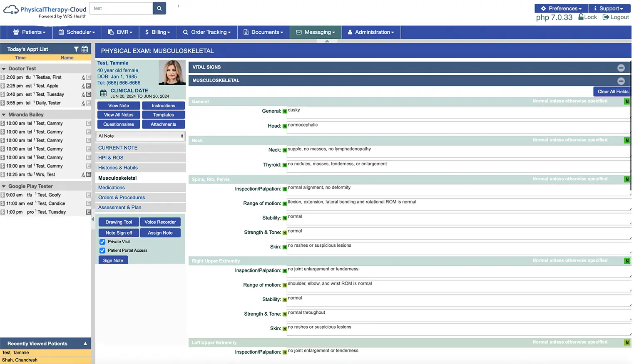The image size is (634, 364).
Task: Switch to the Assessment & Plan tab
Action: [x=119, y=207]
